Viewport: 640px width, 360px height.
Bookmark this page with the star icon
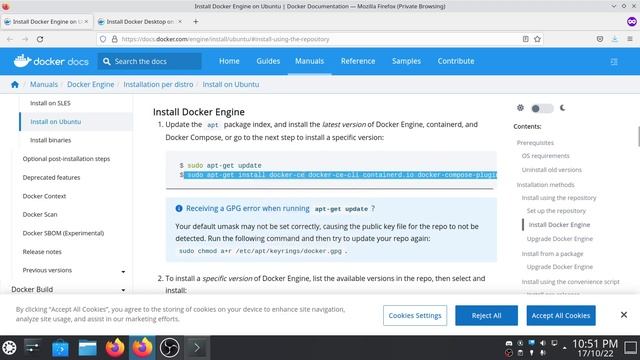click(538, 39)
